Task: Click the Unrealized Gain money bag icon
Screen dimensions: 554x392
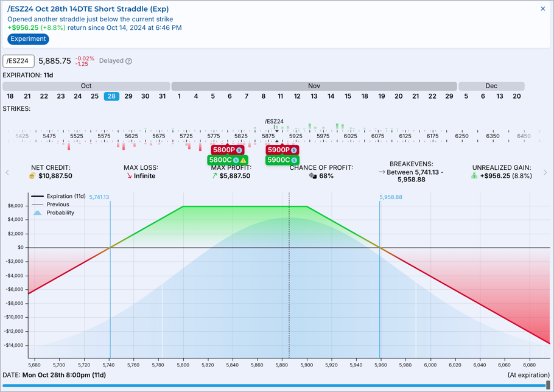Action: point(474,176)
